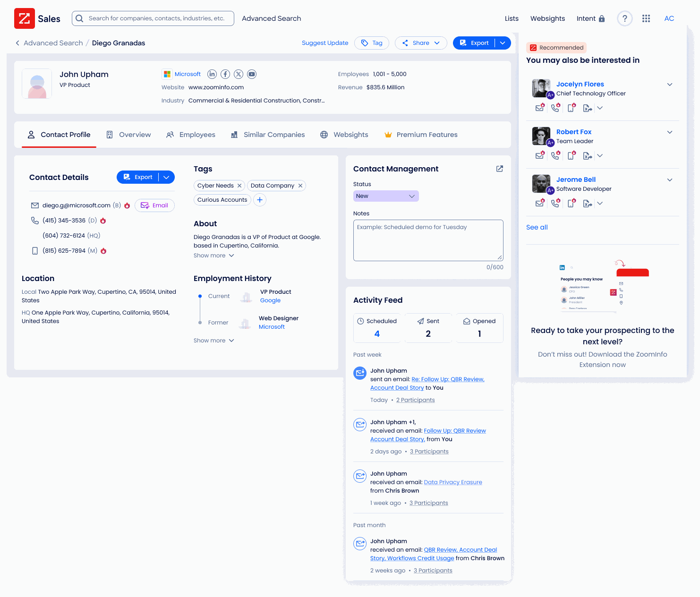This screenshot has width=700, height=597.
Task: Remove the Data Company tag
Action: tap(300, 186)
